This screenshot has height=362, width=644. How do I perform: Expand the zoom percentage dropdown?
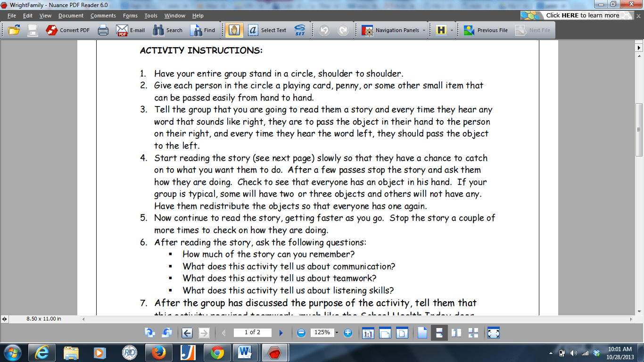pos(337,333)
